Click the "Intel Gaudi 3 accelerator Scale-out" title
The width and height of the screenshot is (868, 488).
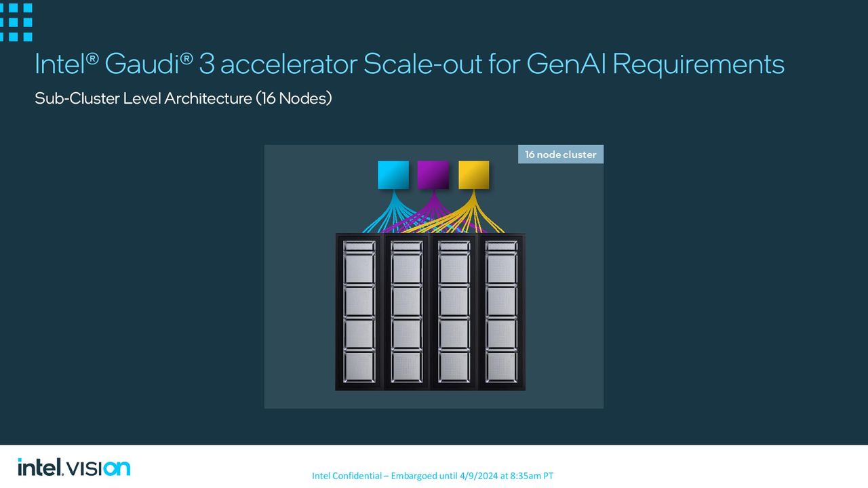pyautogui.click(x=410, y=64)
